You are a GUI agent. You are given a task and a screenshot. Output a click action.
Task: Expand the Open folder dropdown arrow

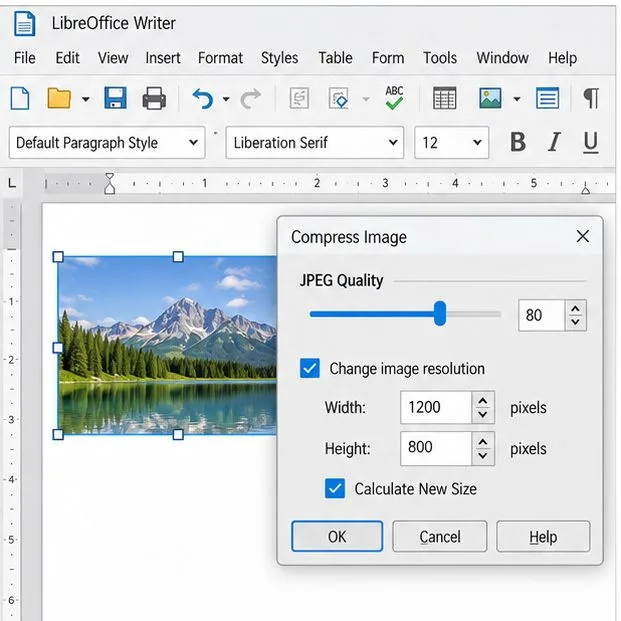click(x=86, y=99)
